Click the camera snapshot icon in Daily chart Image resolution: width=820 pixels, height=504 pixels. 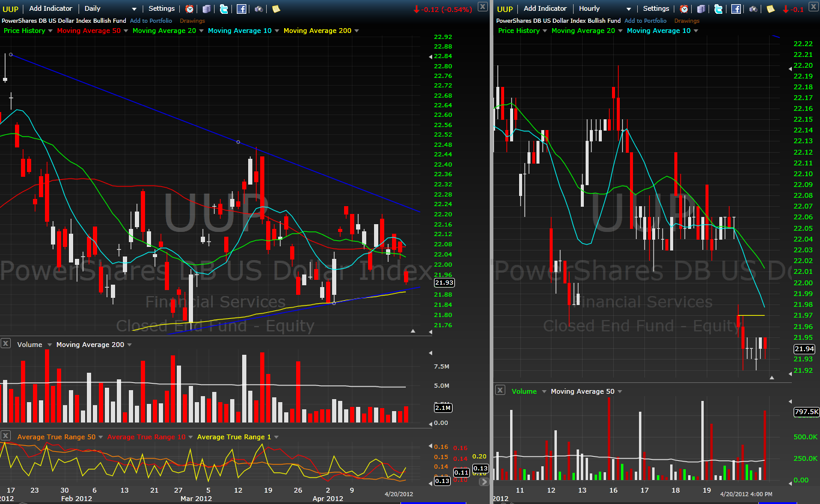click(x=258, y=9)
